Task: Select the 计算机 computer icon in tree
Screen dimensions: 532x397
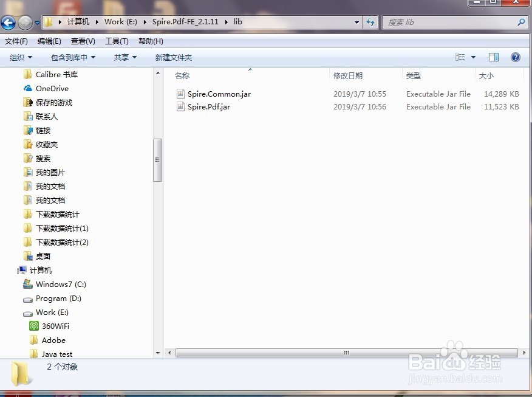Action: [x=22, y=270]
